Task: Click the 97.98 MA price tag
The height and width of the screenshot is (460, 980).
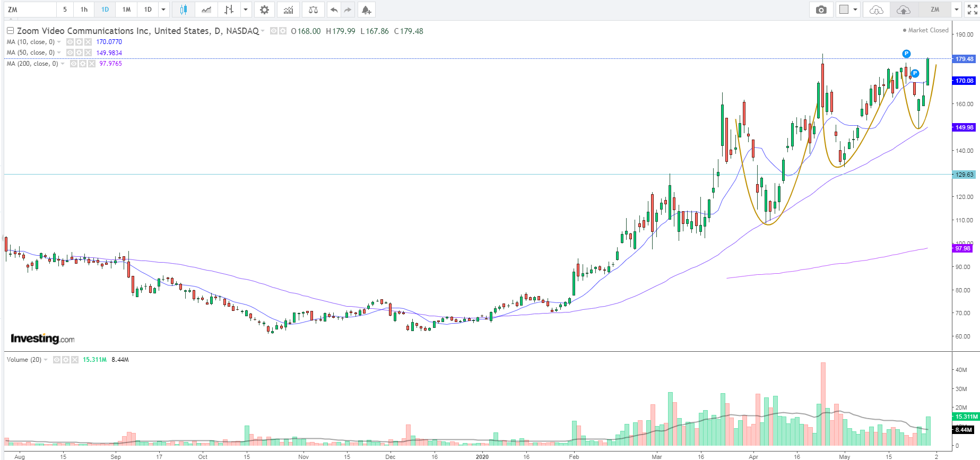Action: pyautogui.click(x=962, y=248)
